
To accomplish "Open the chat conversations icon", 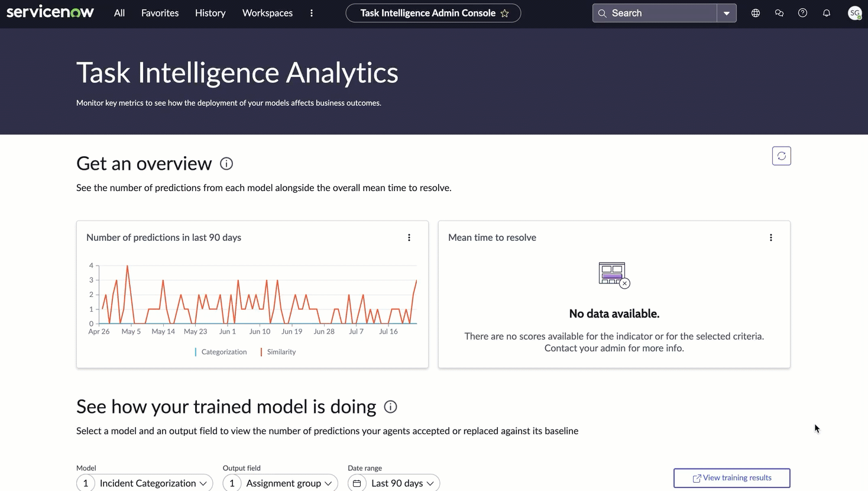I will 779,13.
